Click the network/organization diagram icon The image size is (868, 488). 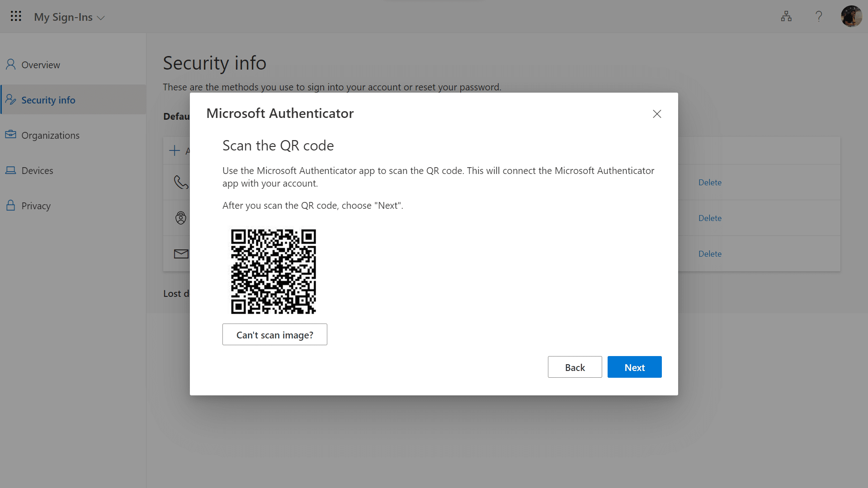click(x=786, y=16)
